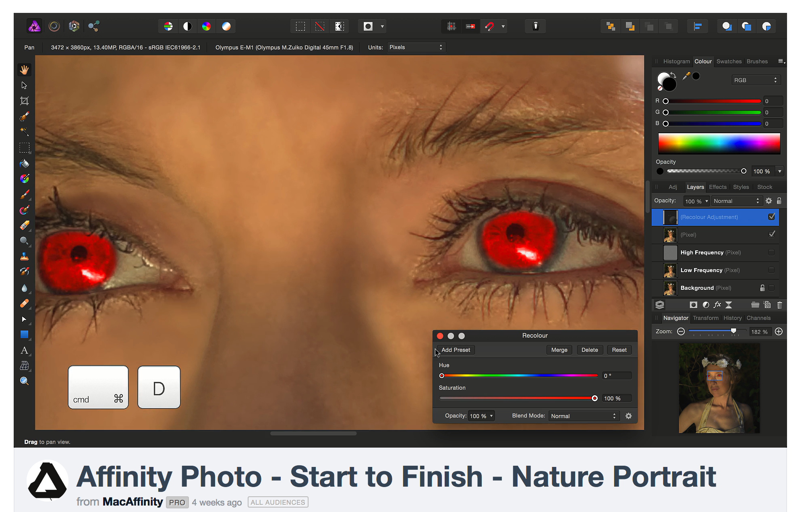The width and height of the screenshot is (812, 512).
Task: Click Merge in Recolour dialog
Action: coord(559,350)
